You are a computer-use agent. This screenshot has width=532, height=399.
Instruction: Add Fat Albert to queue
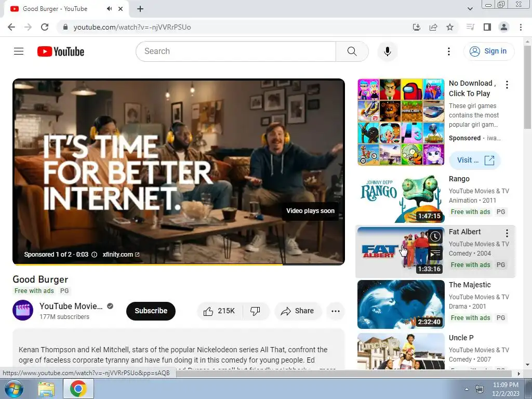(x=435, y=253)
